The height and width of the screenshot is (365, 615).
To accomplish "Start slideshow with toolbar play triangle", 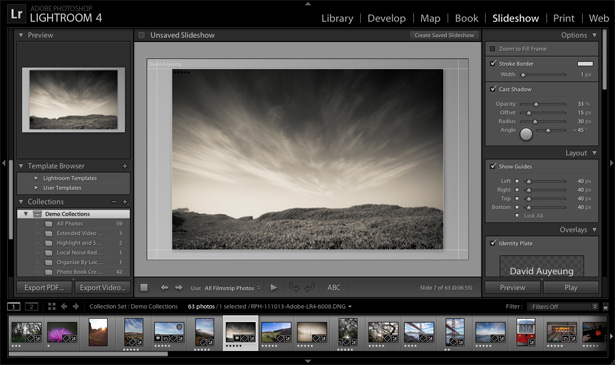I will (274, 288).
